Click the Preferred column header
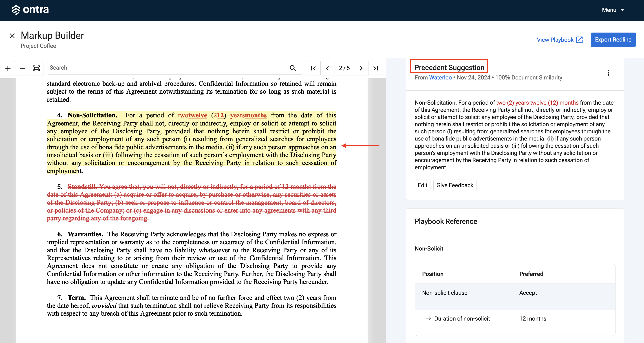The width and height of the screenshot is (644, 343). 531,274
